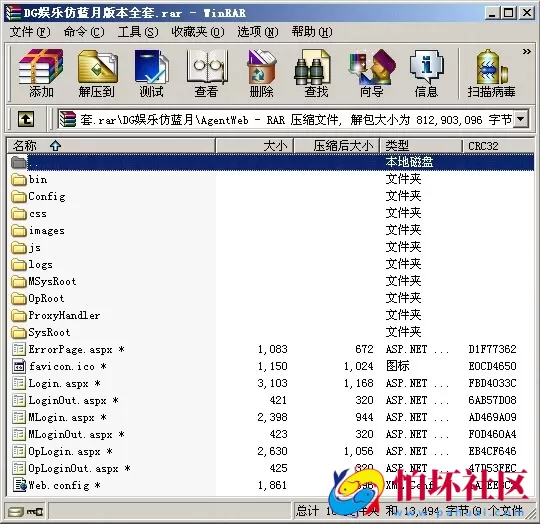The image size is (540, 524).
Task: Select the ErrorPage.aspx file icon
Action: coord(19,349)
